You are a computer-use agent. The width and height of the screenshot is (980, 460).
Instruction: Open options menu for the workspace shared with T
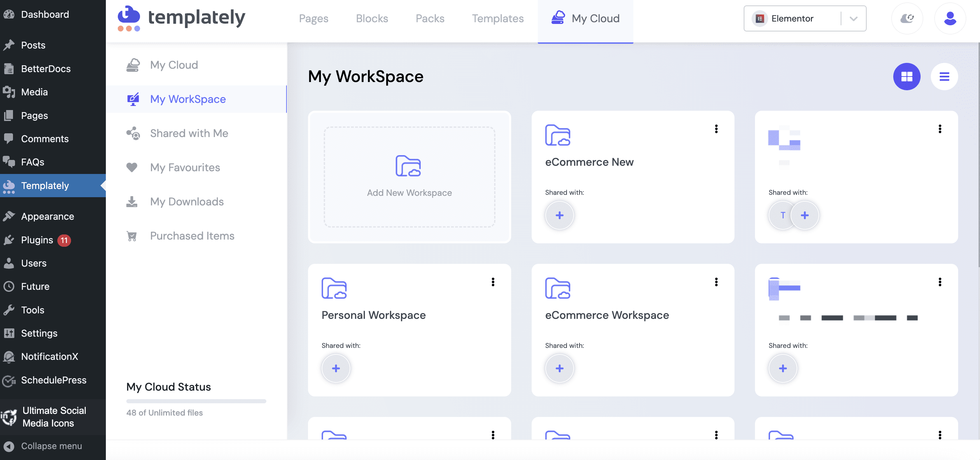(940, 129)
